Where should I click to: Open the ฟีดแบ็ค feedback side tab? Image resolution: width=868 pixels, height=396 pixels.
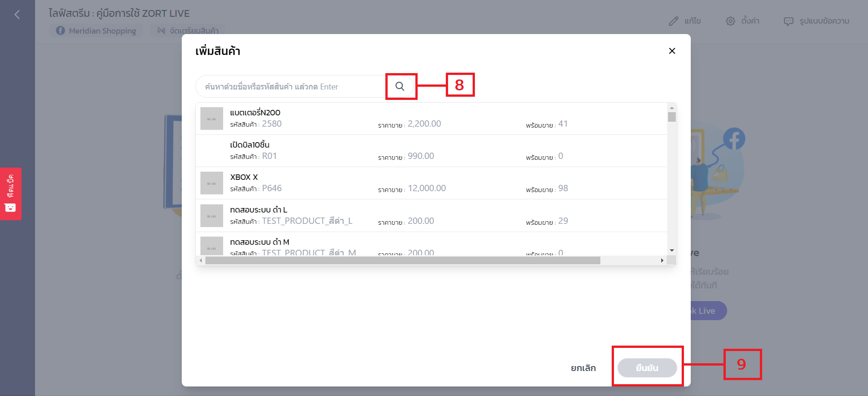pos(10,194)
